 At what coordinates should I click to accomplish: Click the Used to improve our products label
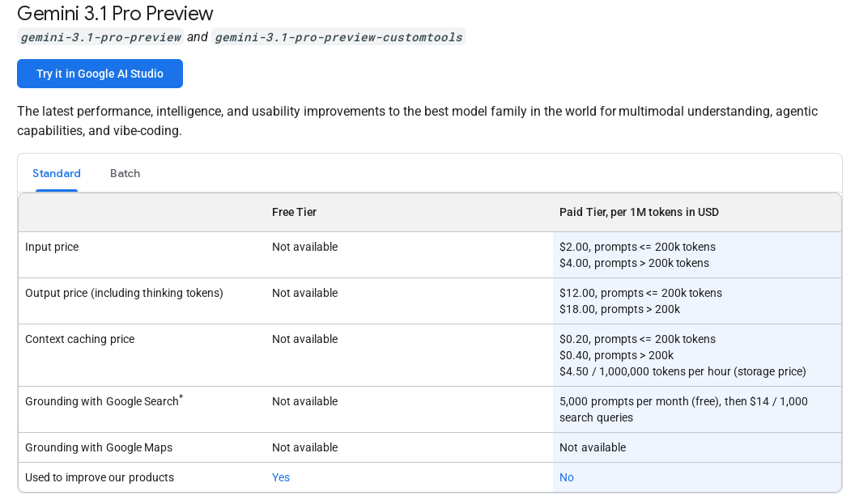pos(100,477)
